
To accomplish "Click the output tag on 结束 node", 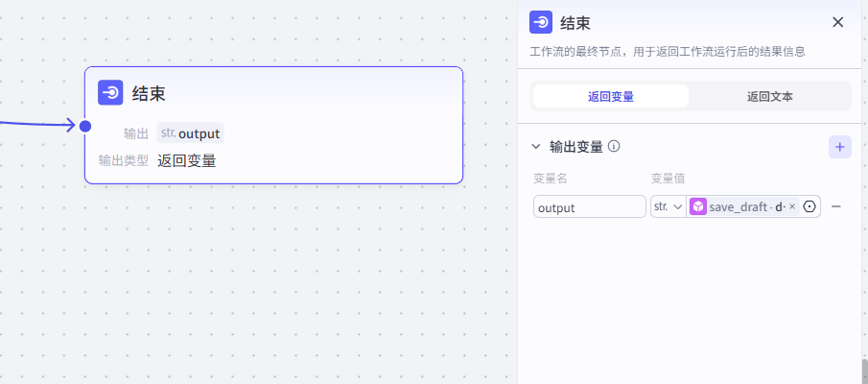I will (x=191, y=133).
